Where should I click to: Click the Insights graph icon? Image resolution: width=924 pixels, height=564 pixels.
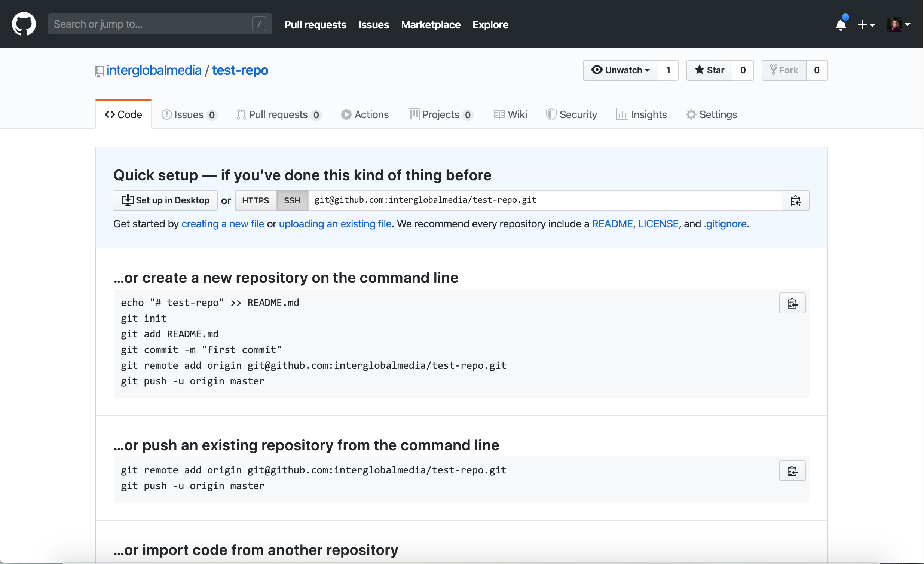[x=622, y=114]
